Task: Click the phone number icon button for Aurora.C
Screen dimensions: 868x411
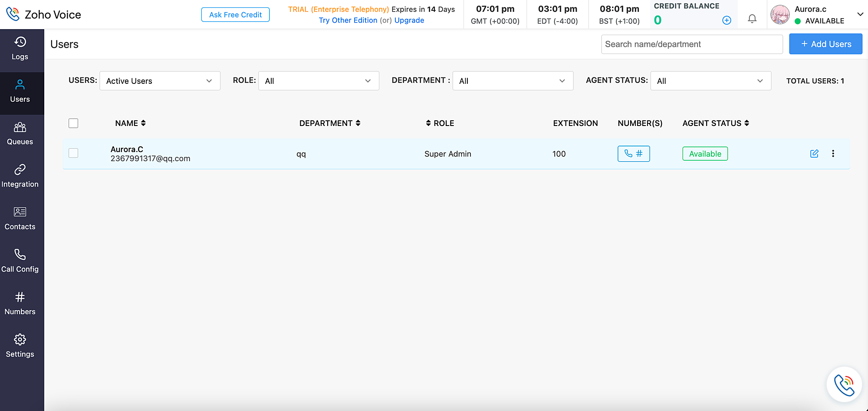Action: (634, 153)
